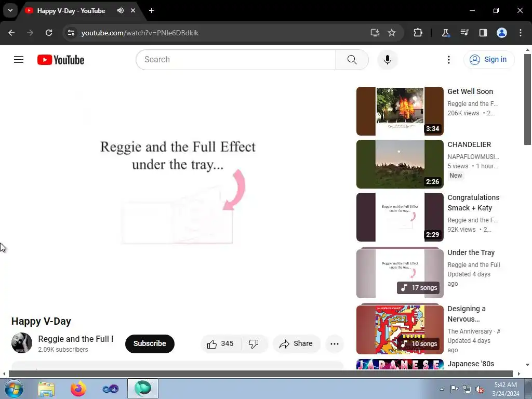Click the Japanese '80s title
Screen dimensions: 532x399
click(x=471, y=364)
